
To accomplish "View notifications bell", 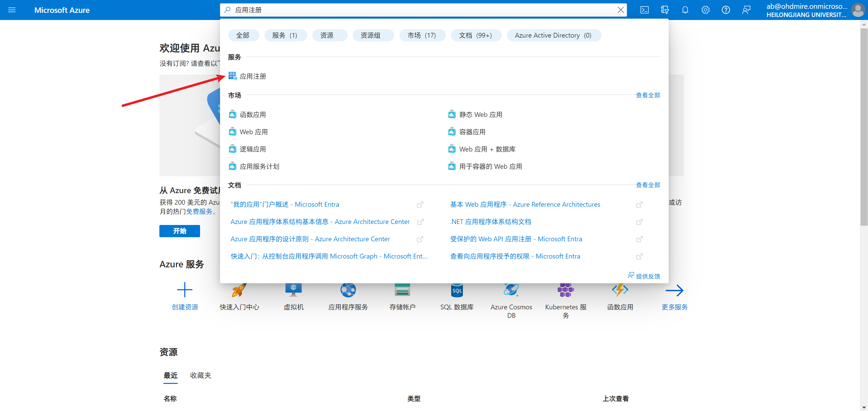I will pyautogui.click(x=685, y=10).
